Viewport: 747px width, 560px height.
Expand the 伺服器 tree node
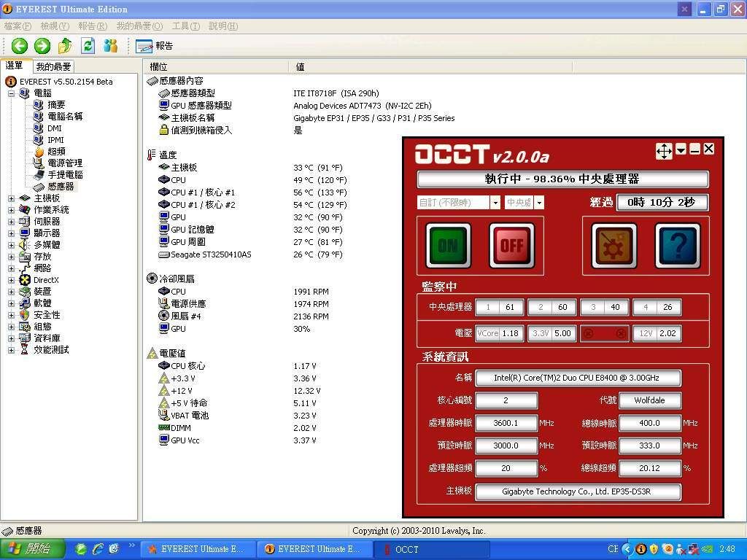point(12,222)
